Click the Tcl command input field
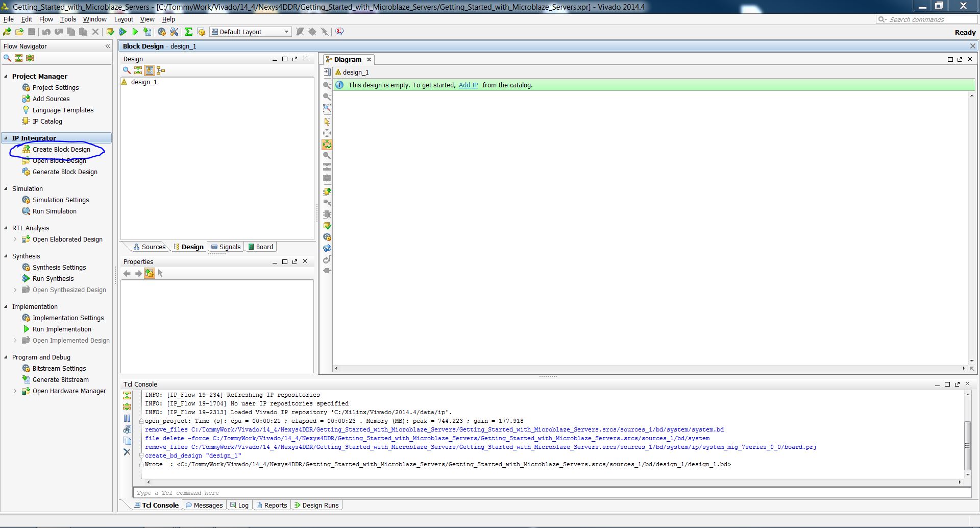The height and width of the screenshot is (528, 980). point(552,493)
